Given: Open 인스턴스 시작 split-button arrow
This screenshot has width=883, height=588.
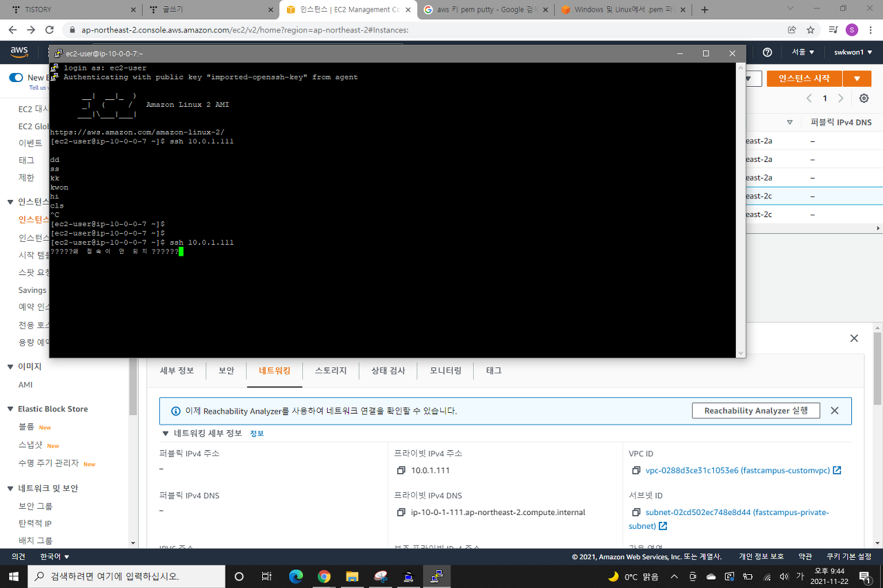Looking at the screenshot, I should coord(857,79).
